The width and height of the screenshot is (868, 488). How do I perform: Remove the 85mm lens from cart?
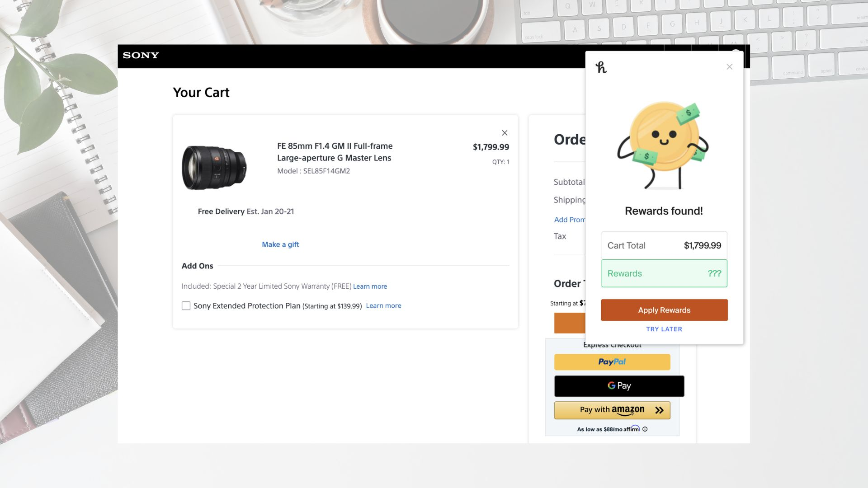[505, 133]
